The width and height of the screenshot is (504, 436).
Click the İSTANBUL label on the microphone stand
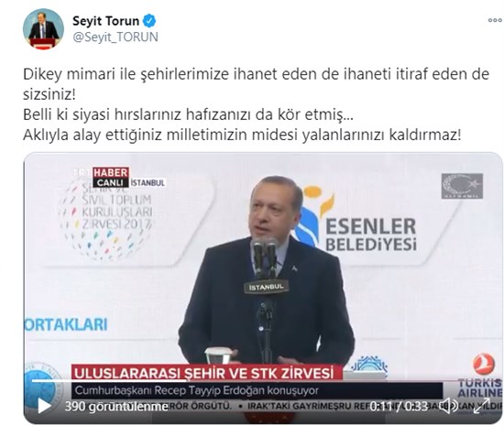266,287
